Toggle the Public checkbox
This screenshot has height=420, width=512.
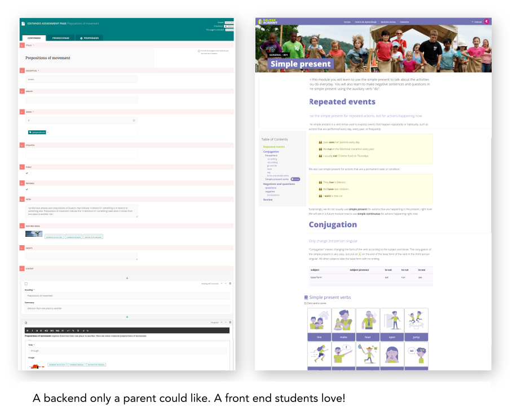27,173
